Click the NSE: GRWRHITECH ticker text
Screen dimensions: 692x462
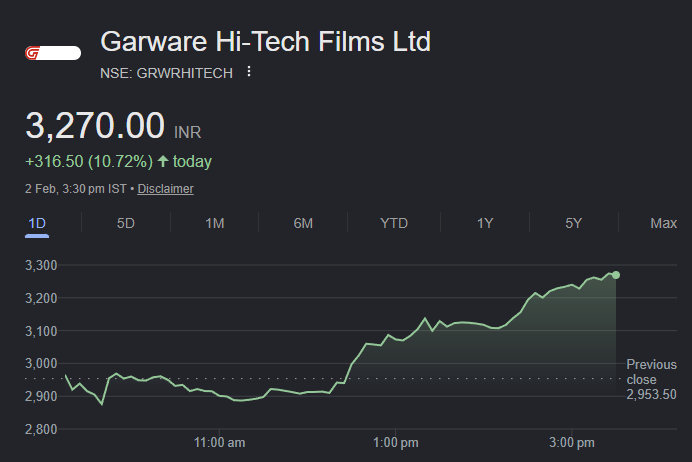pyautogui.click(x=166, y=73)
